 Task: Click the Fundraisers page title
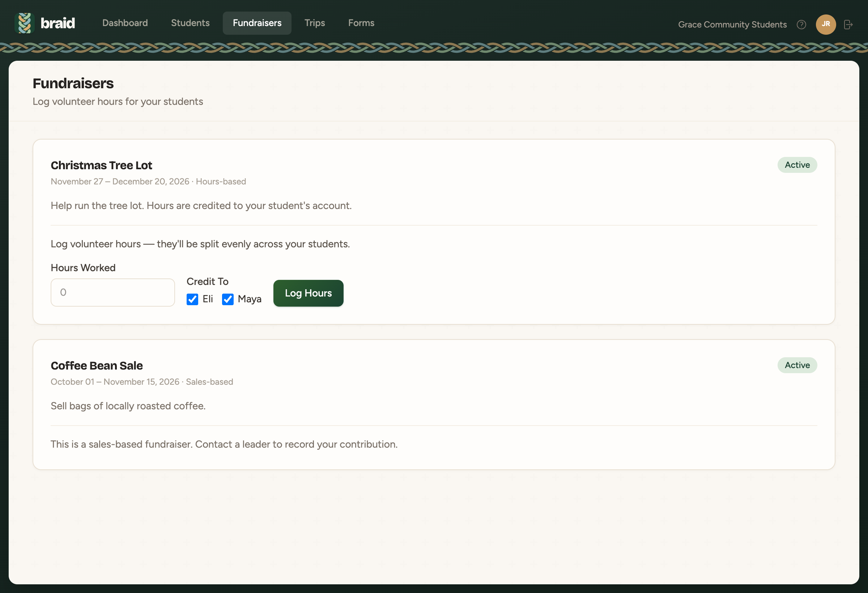point(73,83)
